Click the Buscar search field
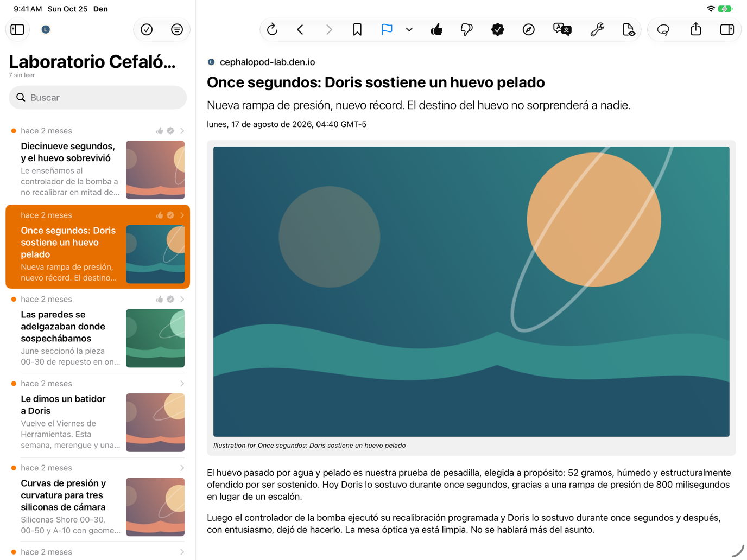 click(x=98, y=98)
